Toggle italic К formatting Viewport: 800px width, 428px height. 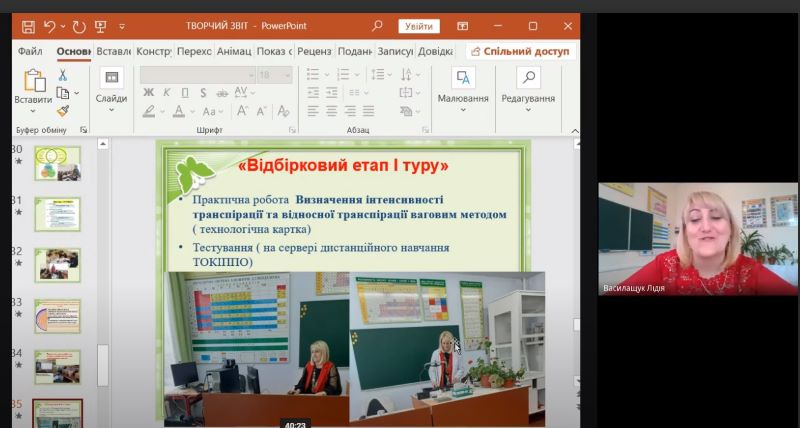point(166,92)
